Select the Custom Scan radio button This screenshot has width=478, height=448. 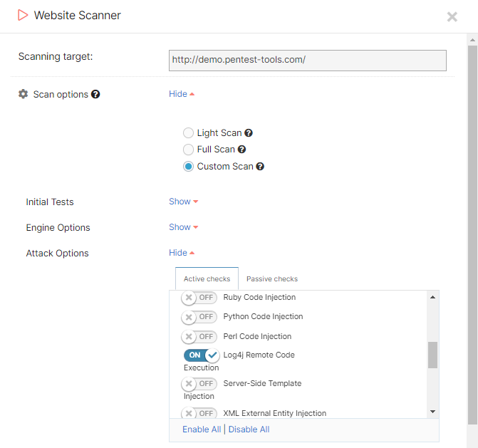(188, 167)
